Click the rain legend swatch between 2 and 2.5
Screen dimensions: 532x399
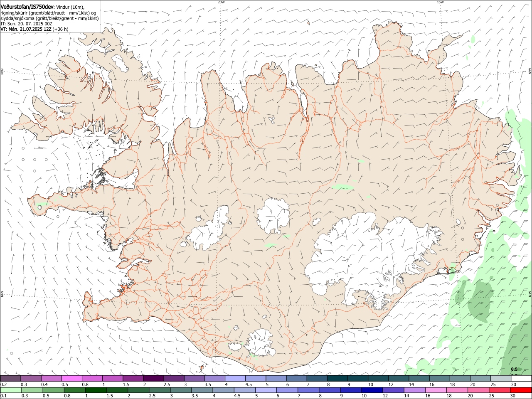tap(139, 390)
